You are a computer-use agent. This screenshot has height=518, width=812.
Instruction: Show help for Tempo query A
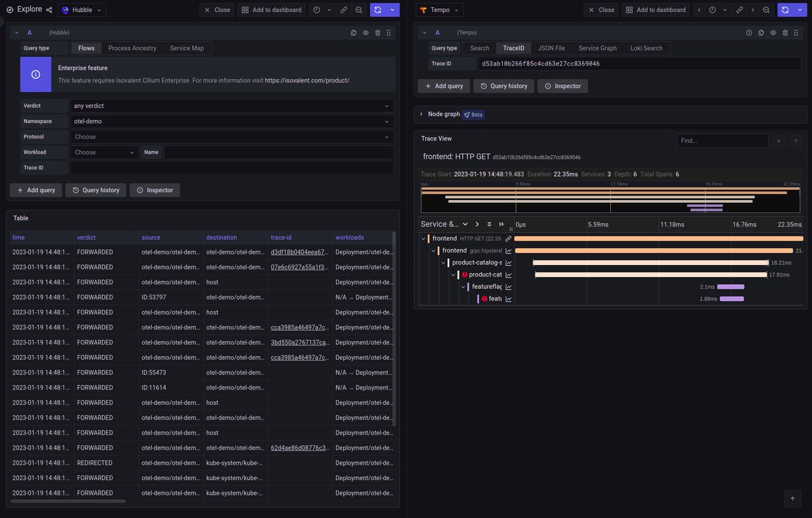click(749, 32)
